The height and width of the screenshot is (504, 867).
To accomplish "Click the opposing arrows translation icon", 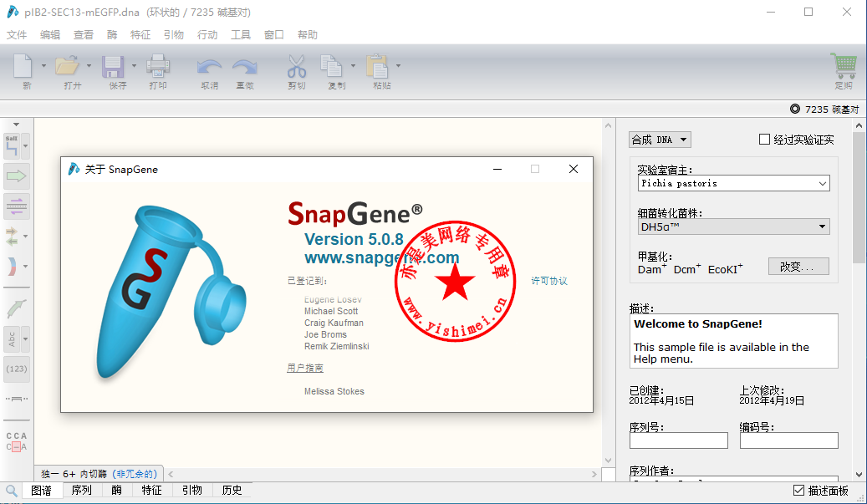I will (x=13, y=237).
